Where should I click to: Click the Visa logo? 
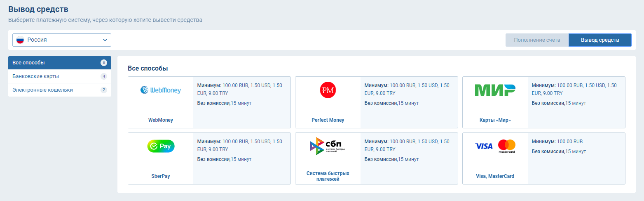(484, 146)
